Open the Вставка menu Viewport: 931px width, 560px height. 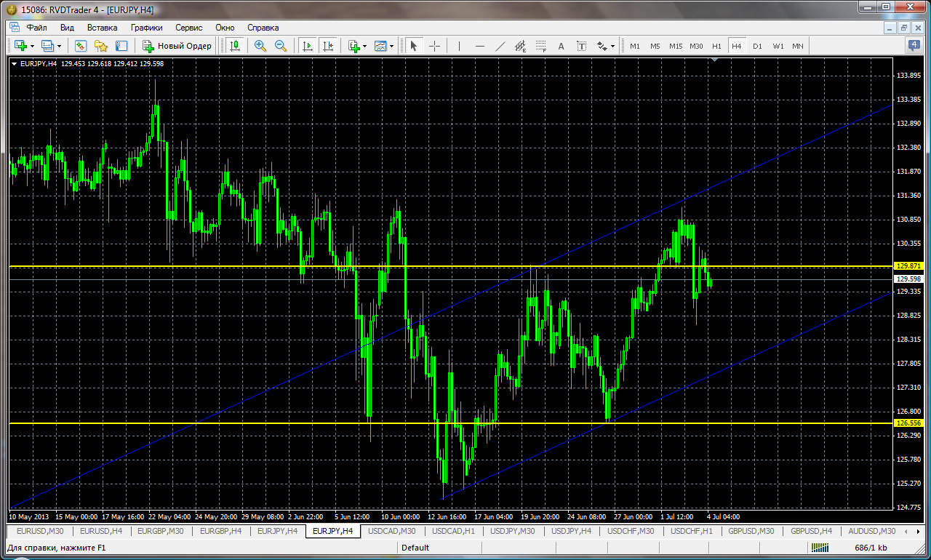coord(102,28)
